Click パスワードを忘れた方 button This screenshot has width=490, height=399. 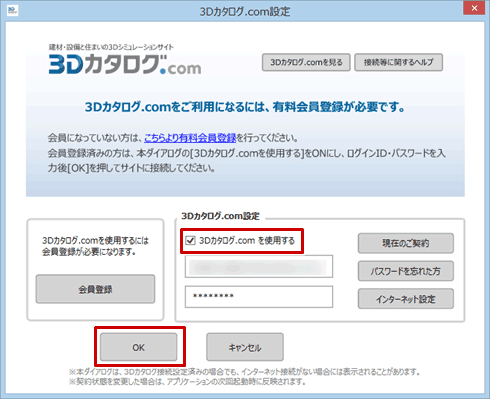(406, 271)
